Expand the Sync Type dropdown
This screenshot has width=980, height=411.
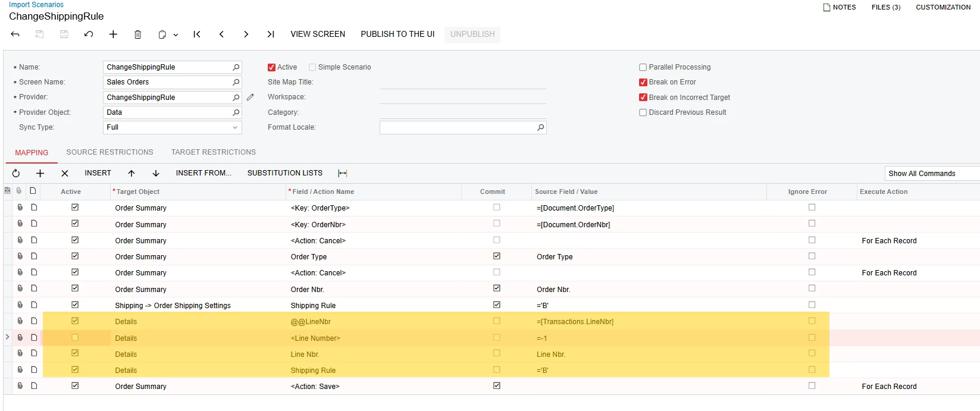[235, 127]
